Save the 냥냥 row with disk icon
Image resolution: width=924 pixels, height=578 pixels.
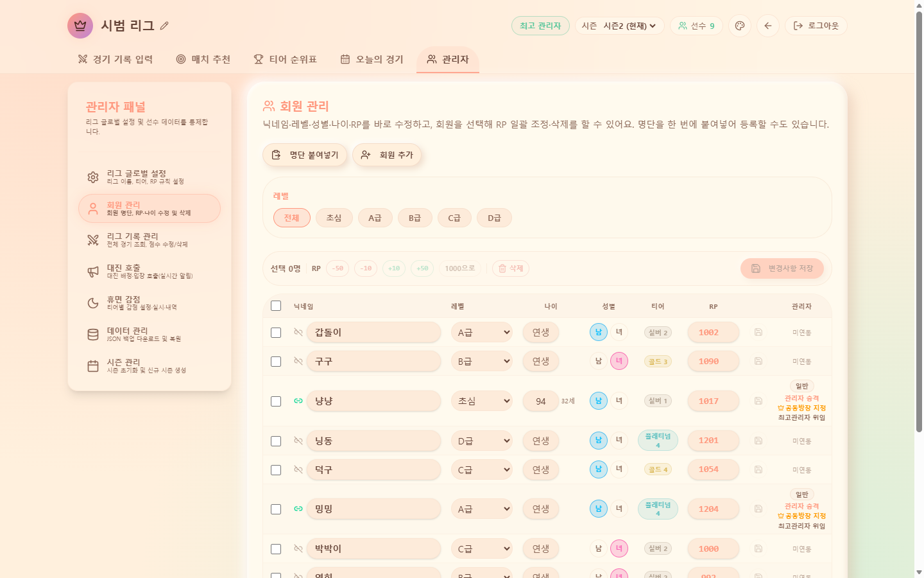click(758, 401)
